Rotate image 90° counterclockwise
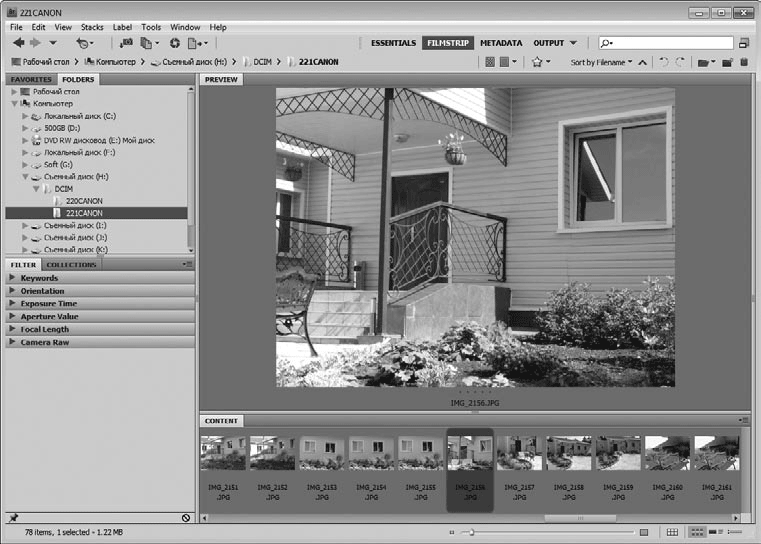Viewport: 761px width, 544px height. 662,62
